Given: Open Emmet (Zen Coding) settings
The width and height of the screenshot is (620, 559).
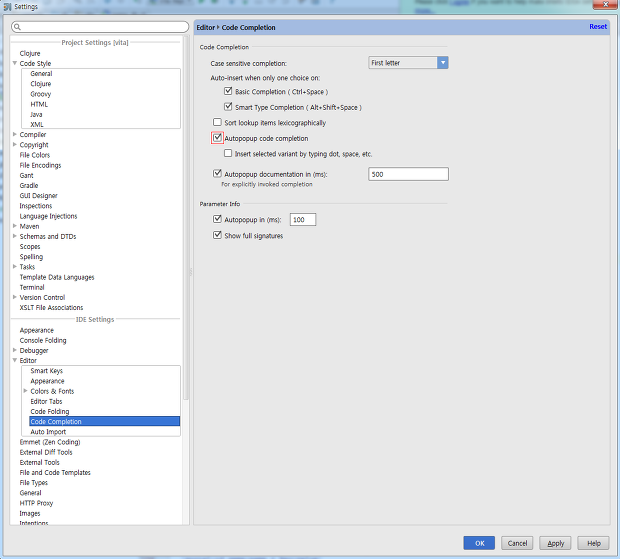Looking at the screenshot, I should 50,442.
